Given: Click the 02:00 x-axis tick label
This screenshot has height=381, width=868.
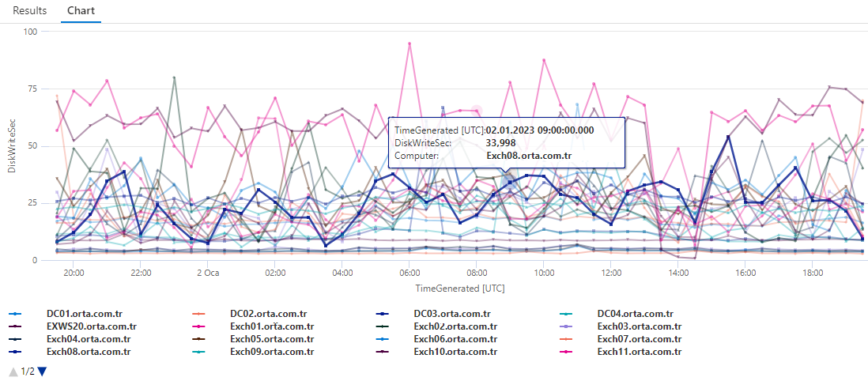Looking at the screenshot, I should click(x=275, y=273).
